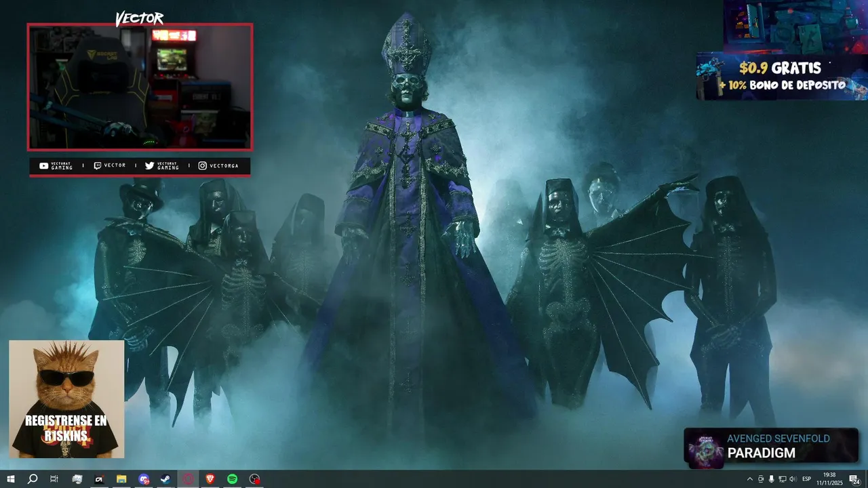The height and width of the screenshot is (488, 868).
Task: Click the 'AVENGED SEVENFOLD' artist text
Action: [x=778, y=439]
